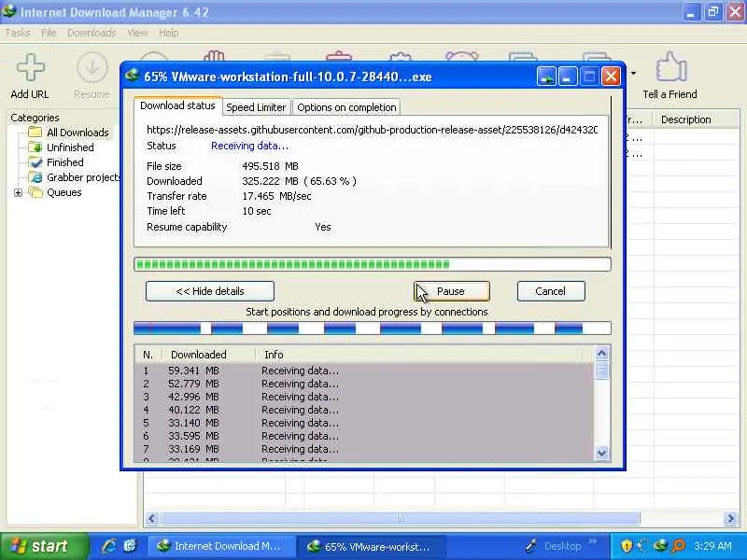
Task: Click the yellow security shield tray icon
Action: click(x=626, y=546)
